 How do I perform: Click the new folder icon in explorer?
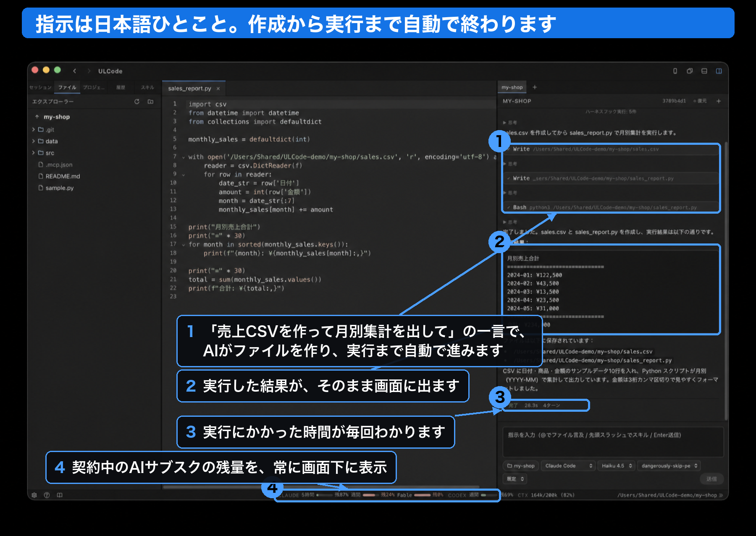[150, 102]
